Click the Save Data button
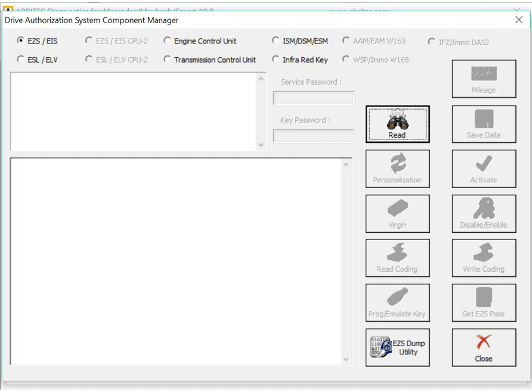 [484, 125]
